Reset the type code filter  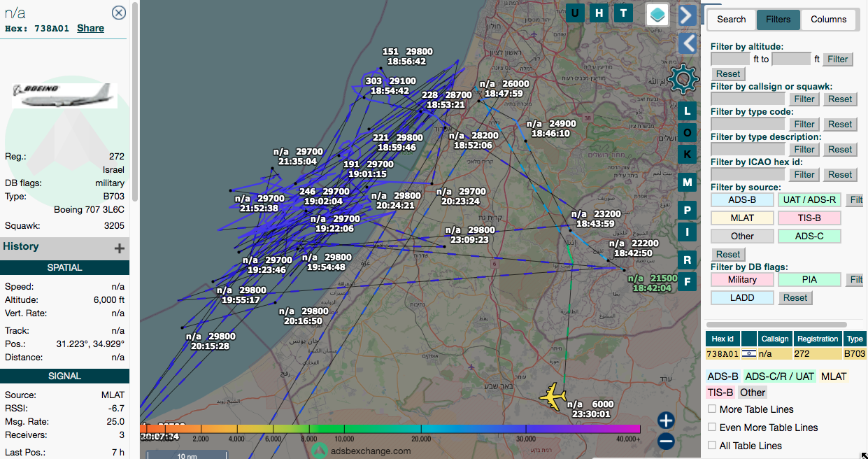(x=840, y=125)
